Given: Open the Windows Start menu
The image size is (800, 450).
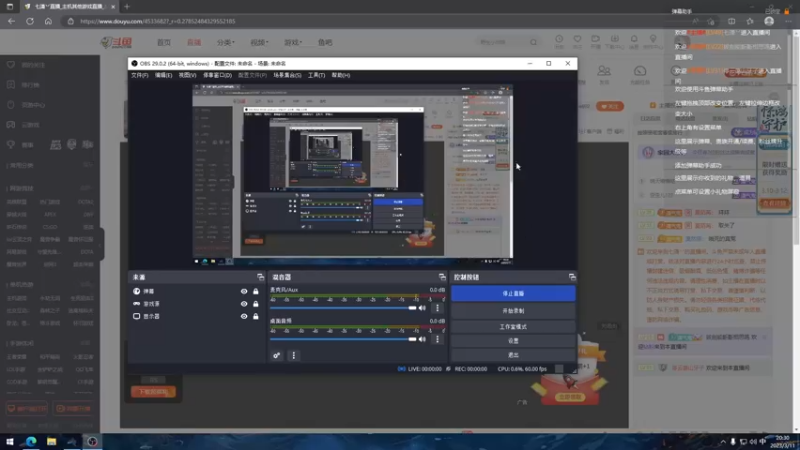Looking at the screenshot, I should 10,442.
